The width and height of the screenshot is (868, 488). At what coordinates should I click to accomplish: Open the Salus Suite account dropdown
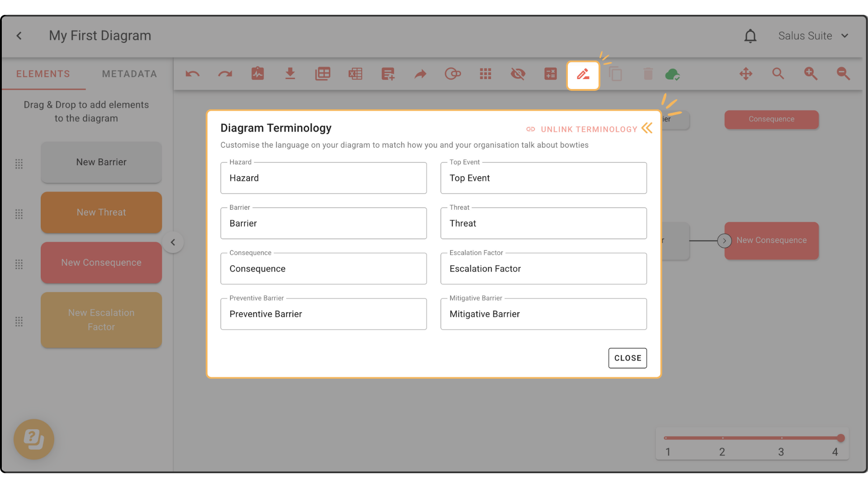point(813,36)
